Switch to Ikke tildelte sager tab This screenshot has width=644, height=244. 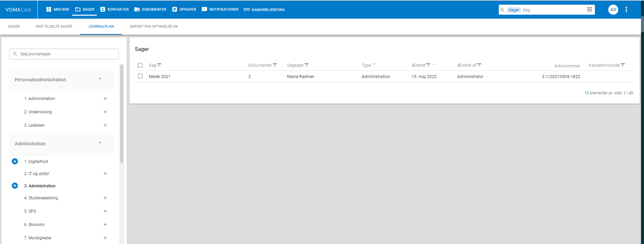pos(54,26)
